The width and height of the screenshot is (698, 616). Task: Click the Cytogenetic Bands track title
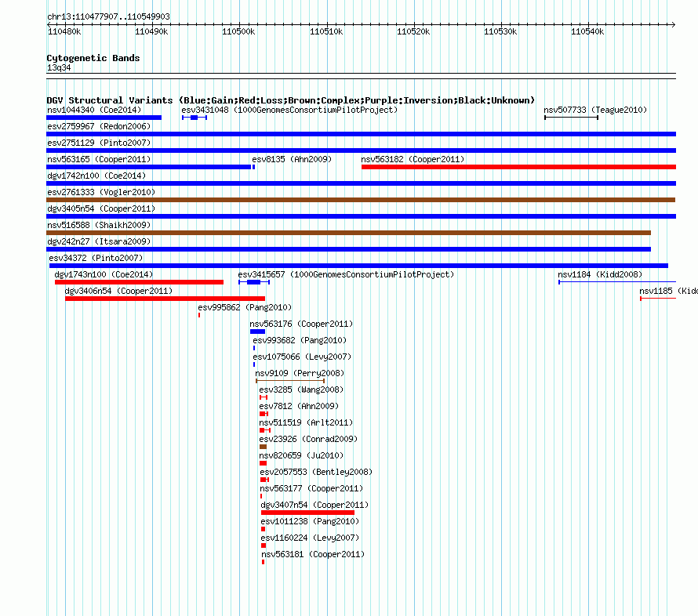(93, 58)
